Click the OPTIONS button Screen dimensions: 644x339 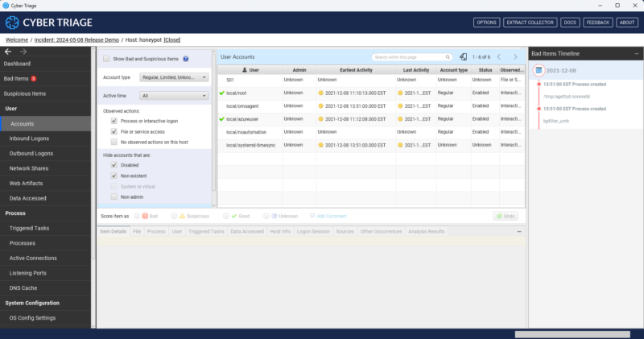[x=487, y=23]
